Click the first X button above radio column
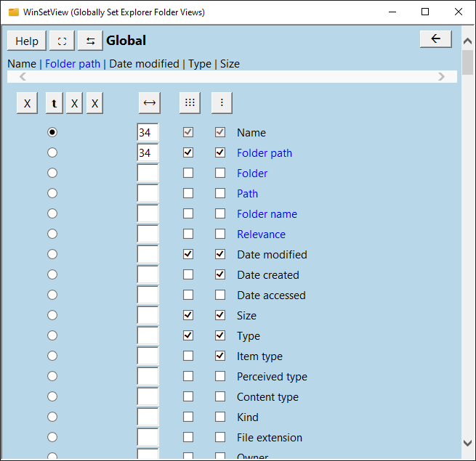Screen dimensions: 476x461 pyautogui.click(x=28, y=103)
